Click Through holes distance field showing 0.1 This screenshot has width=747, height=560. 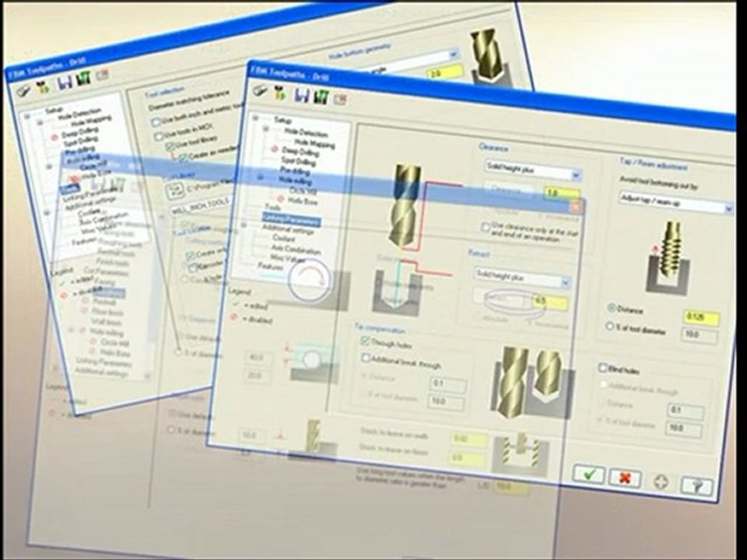[447, 385]
